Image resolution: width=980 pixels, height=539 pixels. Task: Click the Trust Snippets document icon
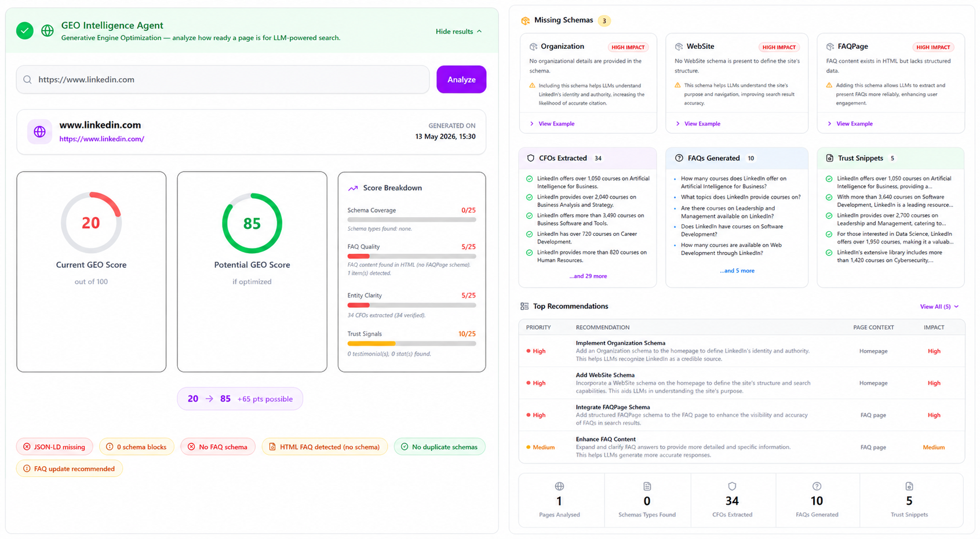pyautogui.click(x=829, y=158)
